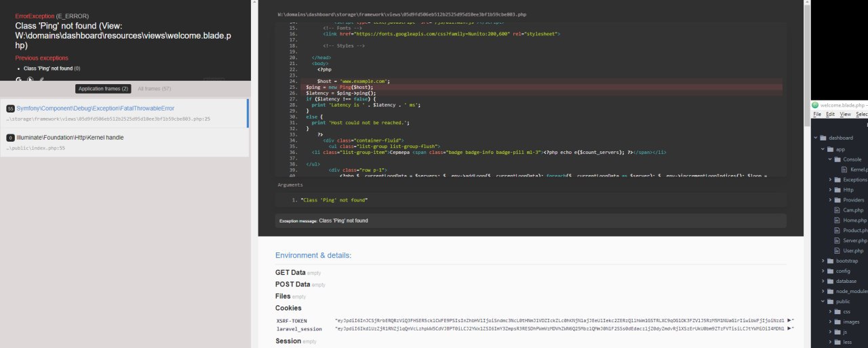Search the error on DuckDuckGo icon

pos(31,79)
